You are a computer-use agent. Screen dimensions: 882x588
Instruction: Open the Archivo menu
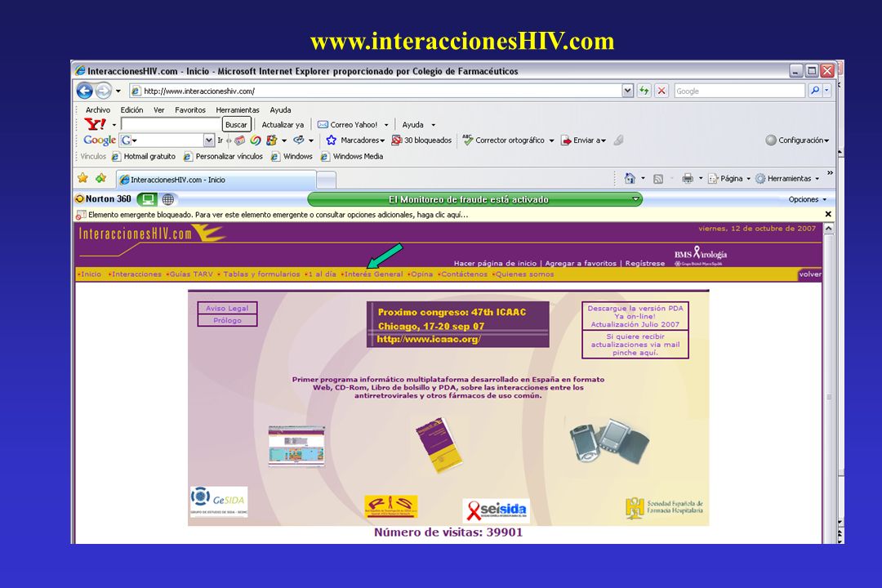coord(98,109)
